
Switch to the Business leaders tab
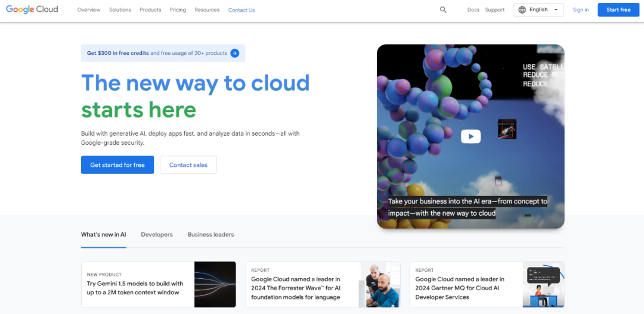click(210, 235)
